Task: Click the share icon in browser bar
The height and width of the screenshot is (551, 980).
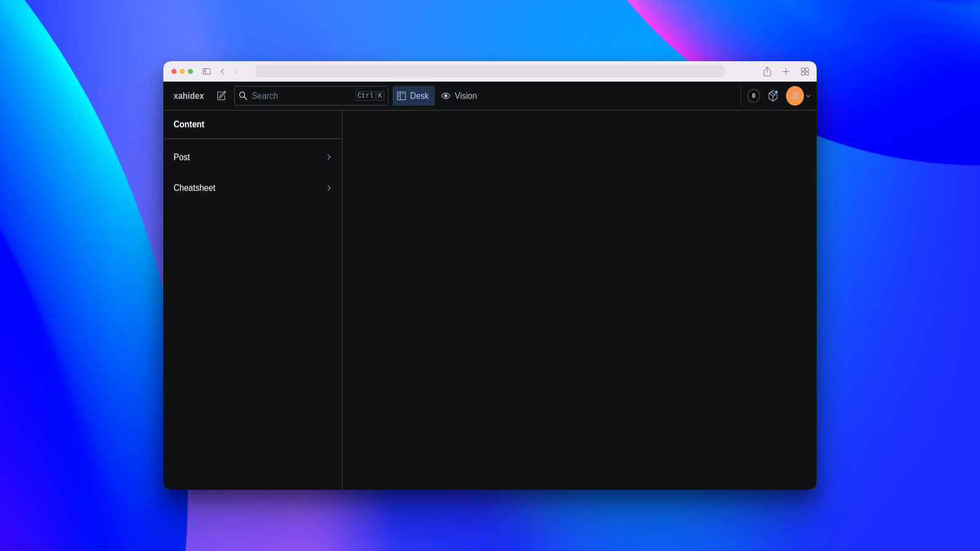Action: [767, 72]
